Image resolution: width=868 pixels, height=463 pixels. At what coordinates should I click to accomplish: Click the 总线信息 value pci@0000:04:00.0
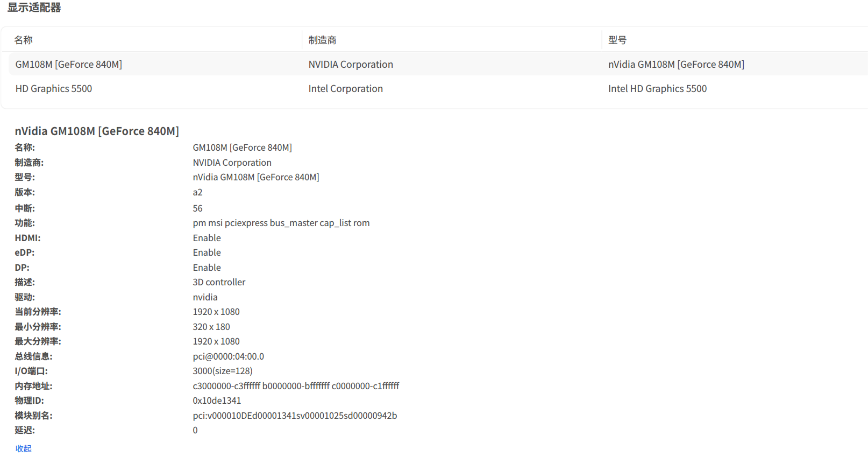[x=229, y=356]
